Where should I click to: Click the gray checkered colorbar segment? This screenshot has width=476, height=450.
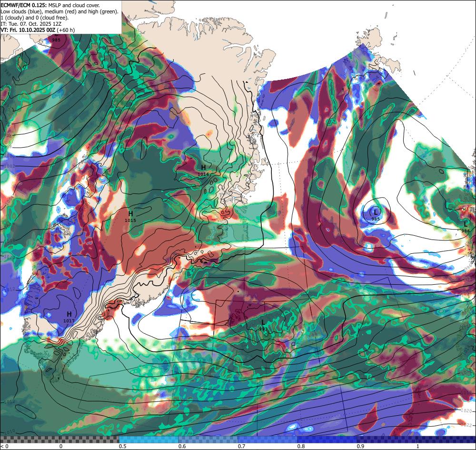[60, 440]
